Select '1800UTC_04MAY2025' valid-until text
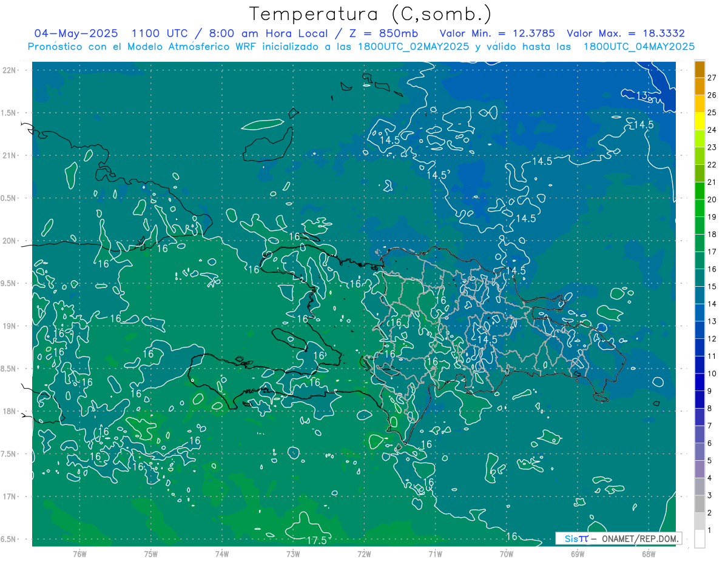Screen dimensions: 728x562 (x=639, y=47)
